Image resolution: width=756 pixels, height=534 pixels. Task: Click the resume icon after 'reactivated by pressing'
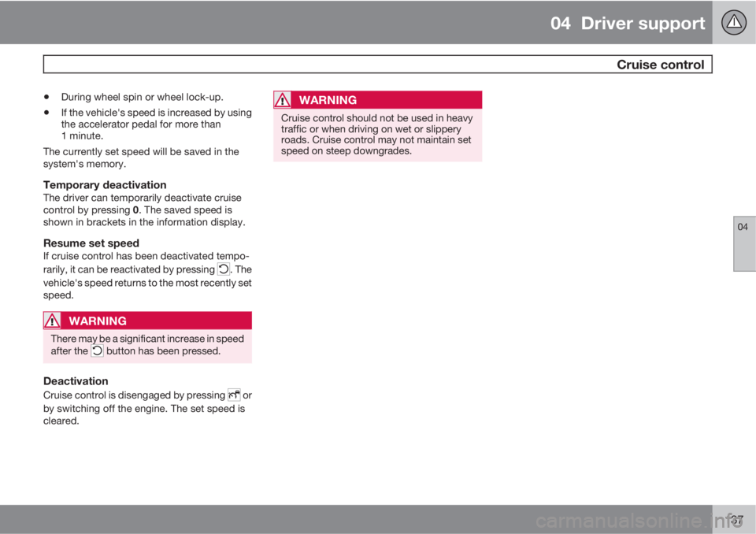tap(224, 269)
